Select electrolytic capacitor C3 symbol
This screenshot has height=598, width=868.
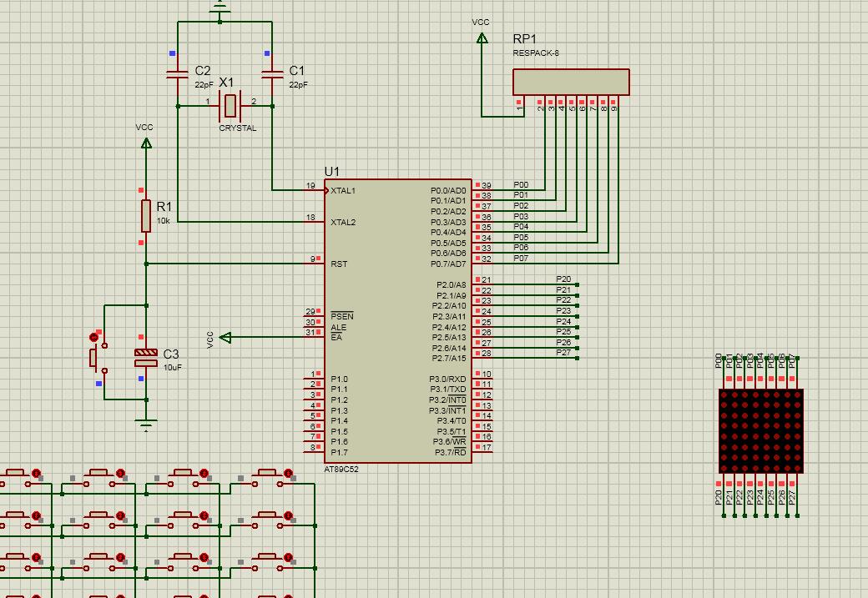tap(145, 357)
